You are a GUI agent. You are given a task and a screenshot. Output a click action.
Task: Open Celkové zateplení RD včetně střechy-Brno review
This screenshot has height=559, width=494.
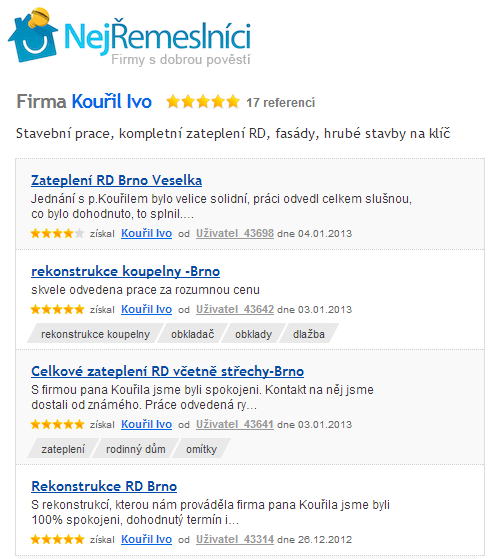tap(168, 371)
